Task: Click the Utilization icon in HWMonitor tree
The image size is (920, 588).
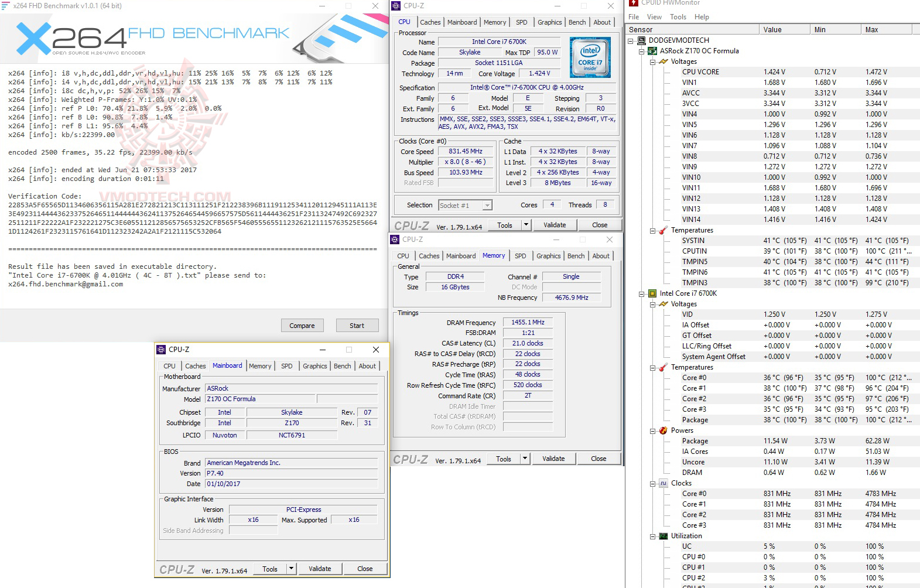Action: pos(664,536)
